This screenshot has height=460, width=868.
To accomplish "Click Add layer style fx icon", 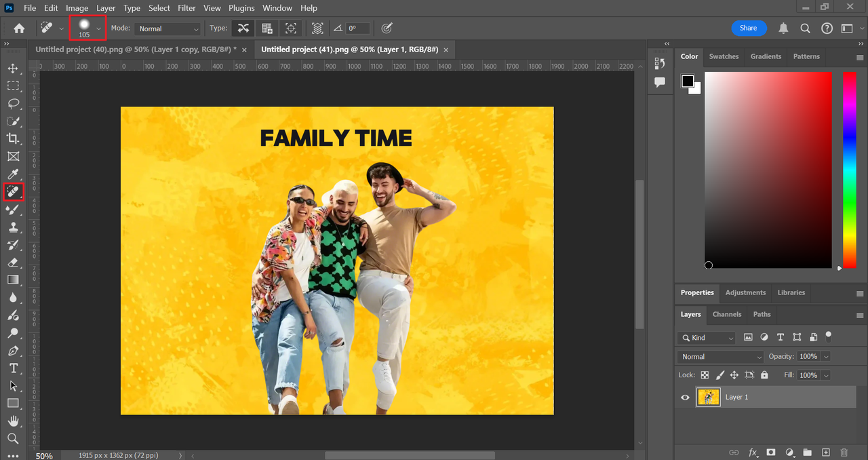I will pos(753,453).
